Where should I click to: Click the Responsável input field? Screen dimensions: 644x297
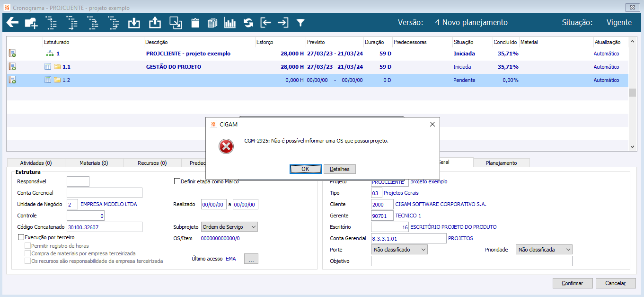pyautogui.click(x=78, y=181)
